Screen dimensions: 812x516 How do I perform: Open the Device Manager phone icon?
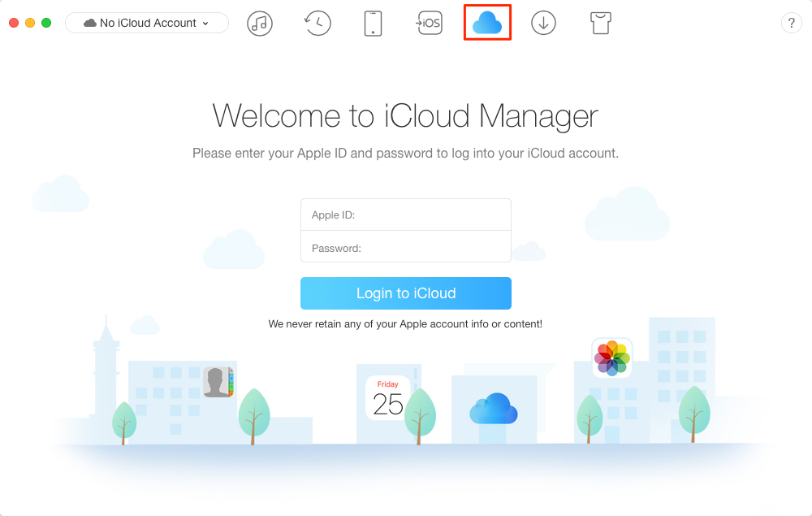point(373,24)
